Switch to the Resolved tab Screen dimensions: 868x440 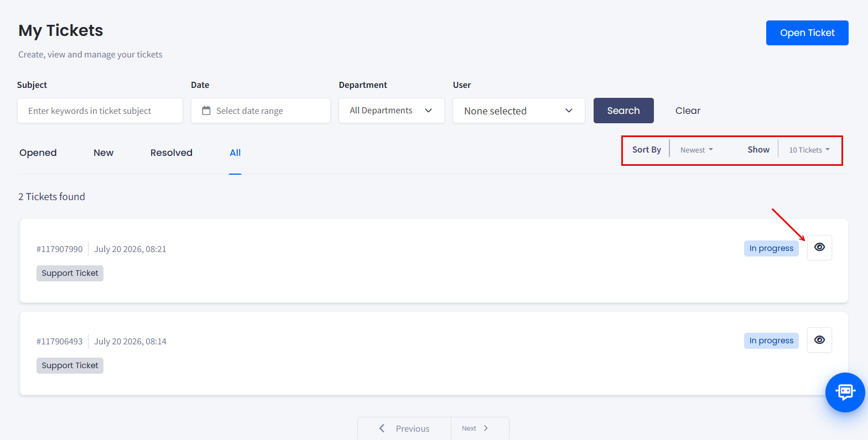tap(171, 153)
